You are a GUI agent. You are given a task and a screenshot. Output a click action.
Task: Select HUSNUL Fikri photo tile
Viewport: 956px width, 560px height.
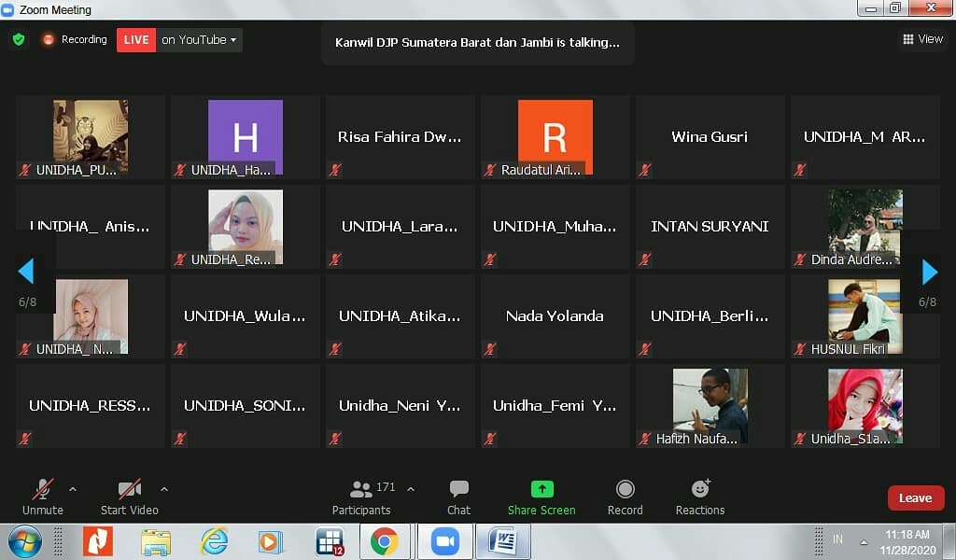tap(865, 316)
